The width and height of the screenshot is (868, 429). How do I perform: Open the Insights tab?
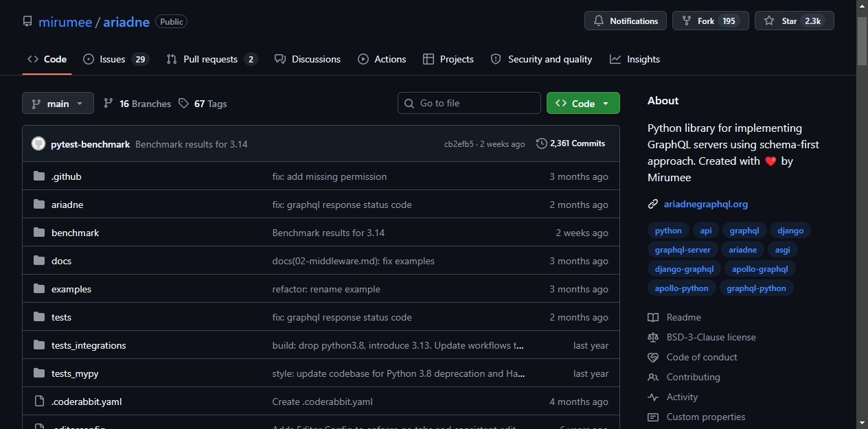(x=635, y=59)
